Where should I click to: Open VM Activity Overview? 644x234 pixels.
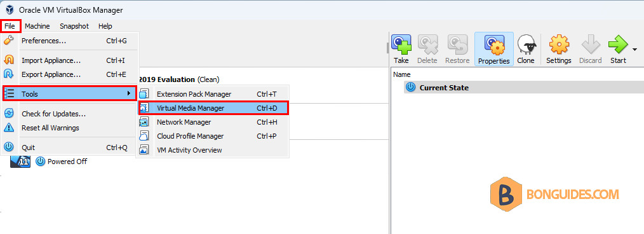213,150
